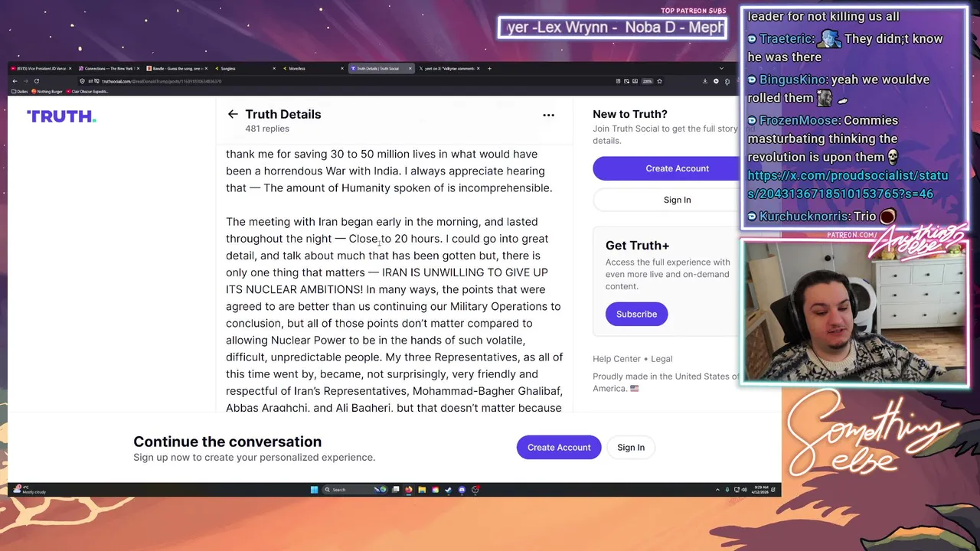Screen dimensions: 980x551
Task: Open the browser downloads panel
Action: click(705, 81)
